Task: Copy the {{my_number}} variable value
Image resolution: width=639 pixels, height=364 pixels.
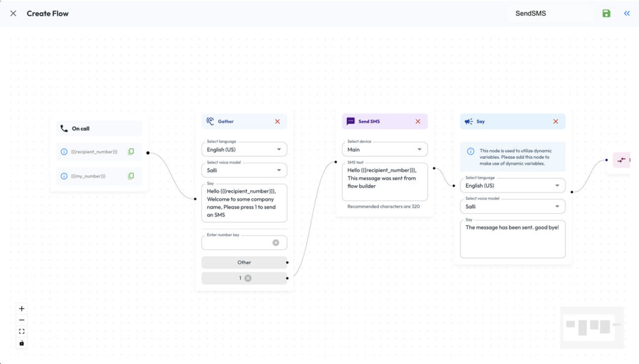Action: tap(130, 176)
